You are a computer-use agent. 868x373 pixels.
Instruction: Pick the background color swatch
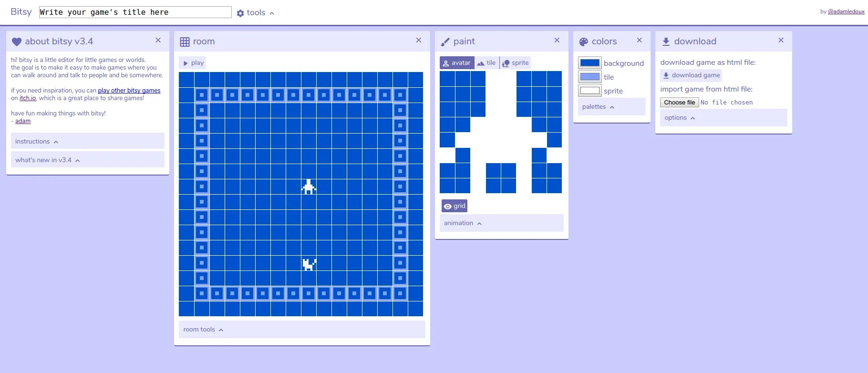(590, 63)
